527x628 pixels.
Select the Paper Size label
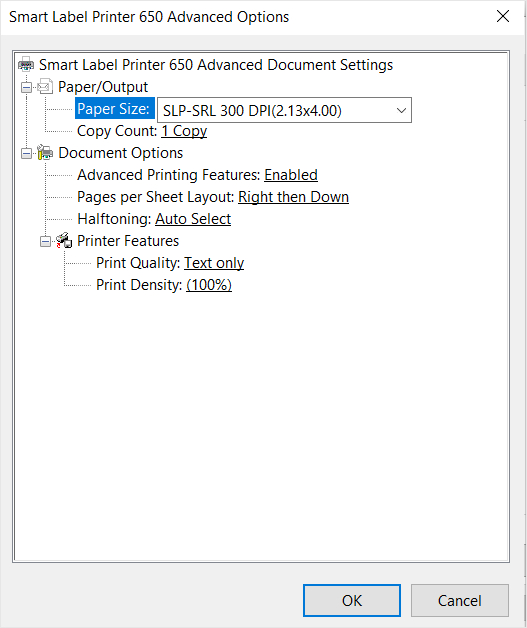[x=115, y=109]
